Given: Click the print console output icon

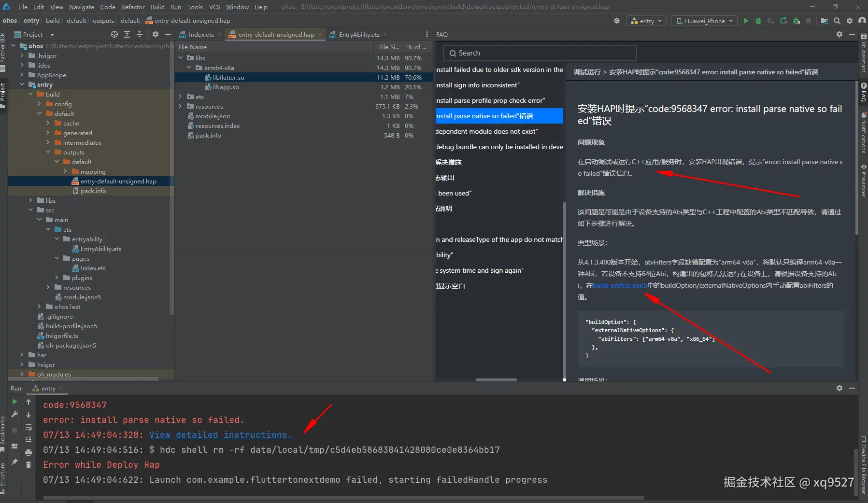Looking at the screenshot, I should (28, 452).
